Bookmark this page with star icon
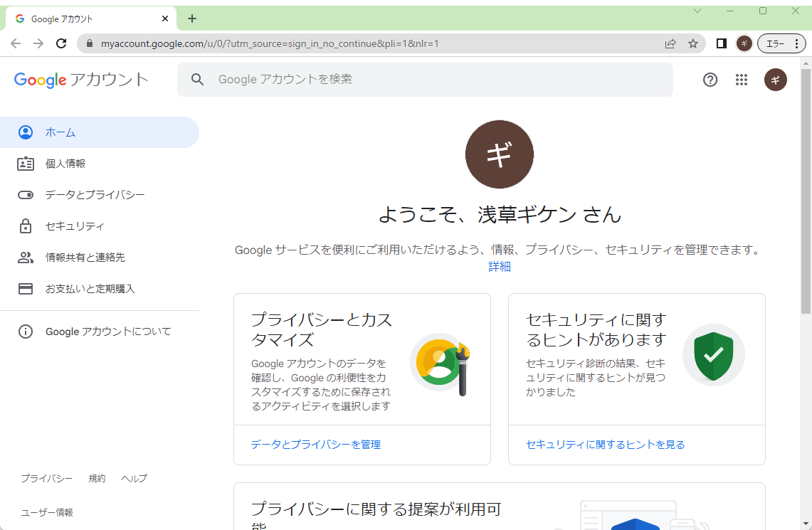 coord(693,43)
